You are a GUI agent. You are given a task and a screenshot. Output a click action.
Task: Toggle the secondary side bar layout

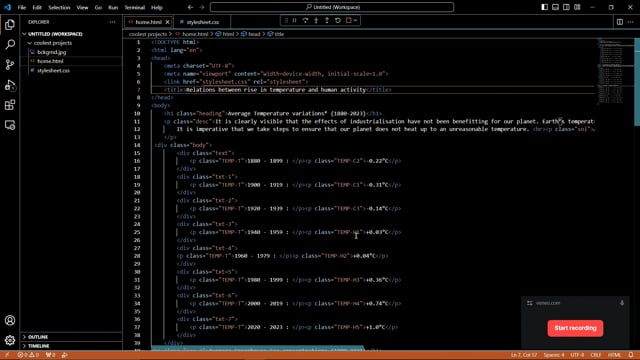click(x=566, y=7)
